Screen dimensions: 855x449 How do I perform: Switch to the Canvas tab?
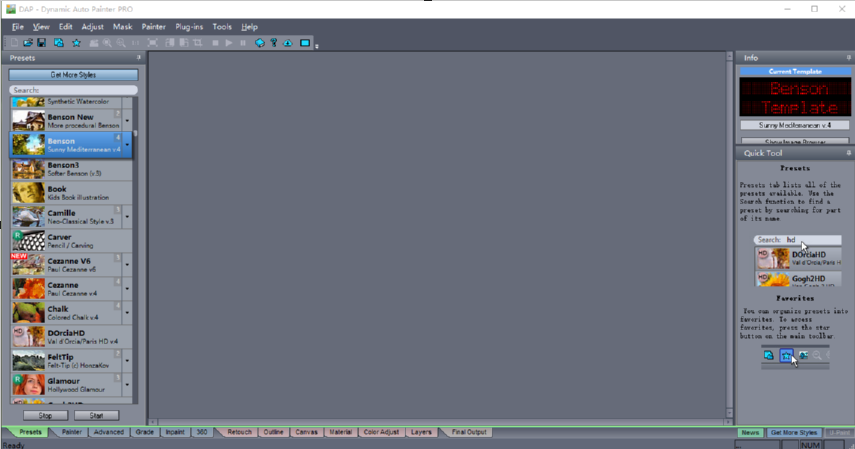[x=306, y=432]
